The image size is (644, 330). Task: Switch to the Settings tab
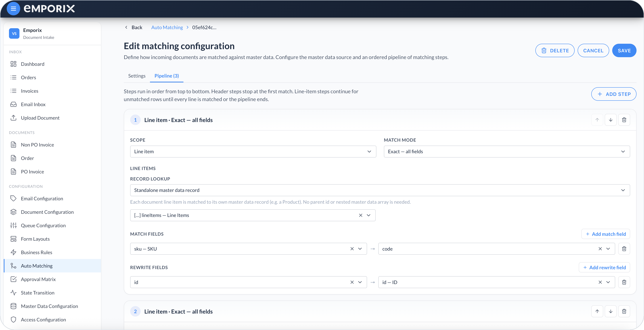[137, 76]
